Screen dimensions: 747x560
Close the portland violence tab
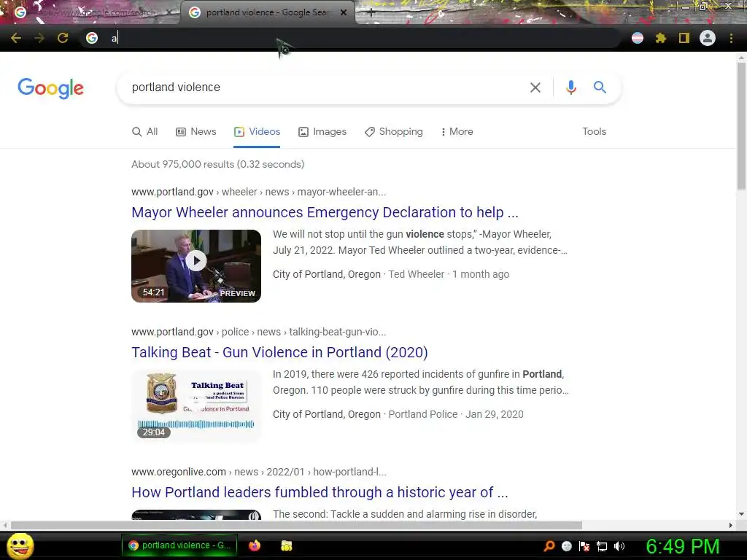point(344,12)
